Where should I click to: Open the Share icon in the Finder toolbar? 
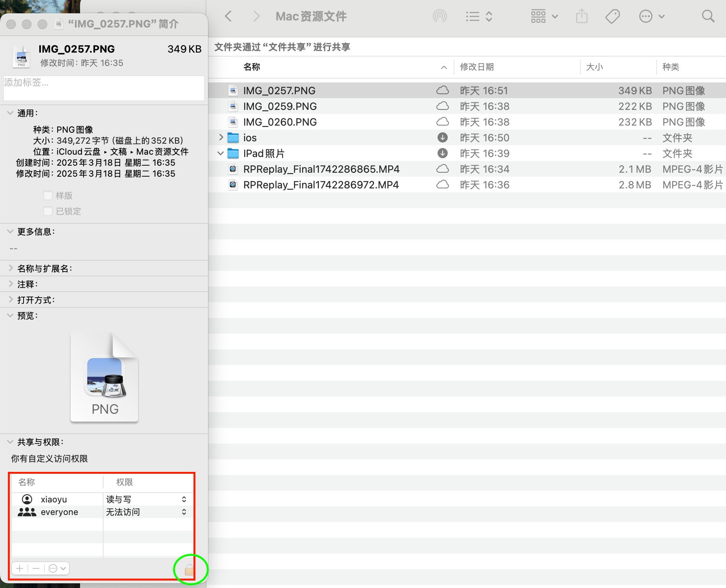pyautogui.click(x=582, y=16)
